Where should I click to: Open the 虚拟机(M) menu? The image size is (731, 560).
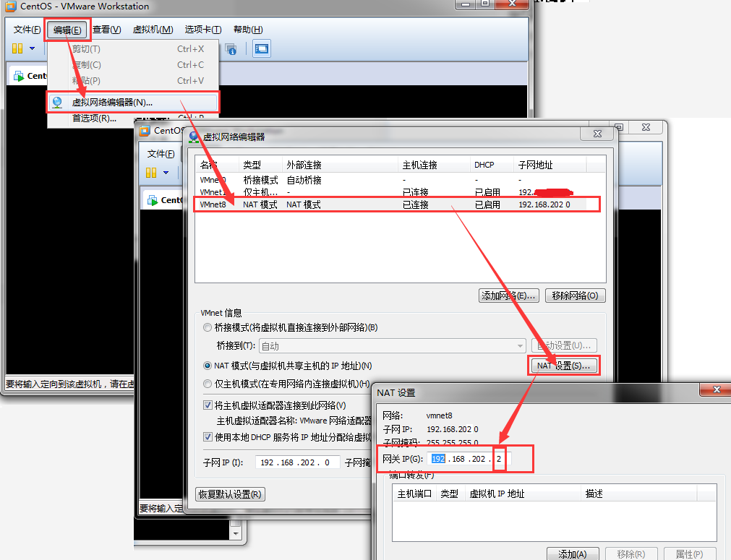point(153,30)
